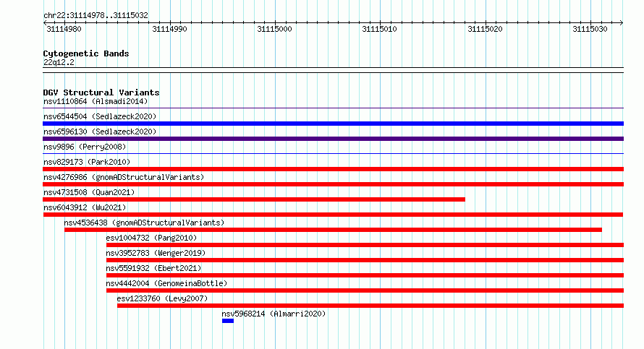The image size is (644, 349).
Task: Click the 31115030 ruler position
Action: pyautogui.click(x=590, y=29)
